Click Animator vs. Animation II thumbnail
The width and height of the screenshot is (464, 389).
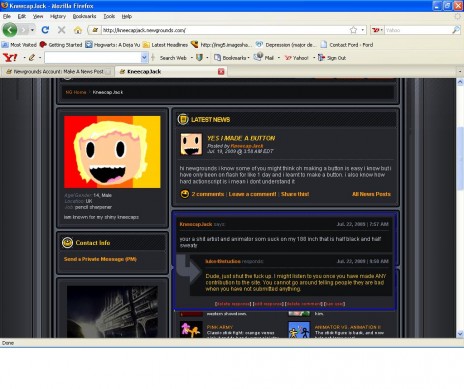tap(299, 329)
